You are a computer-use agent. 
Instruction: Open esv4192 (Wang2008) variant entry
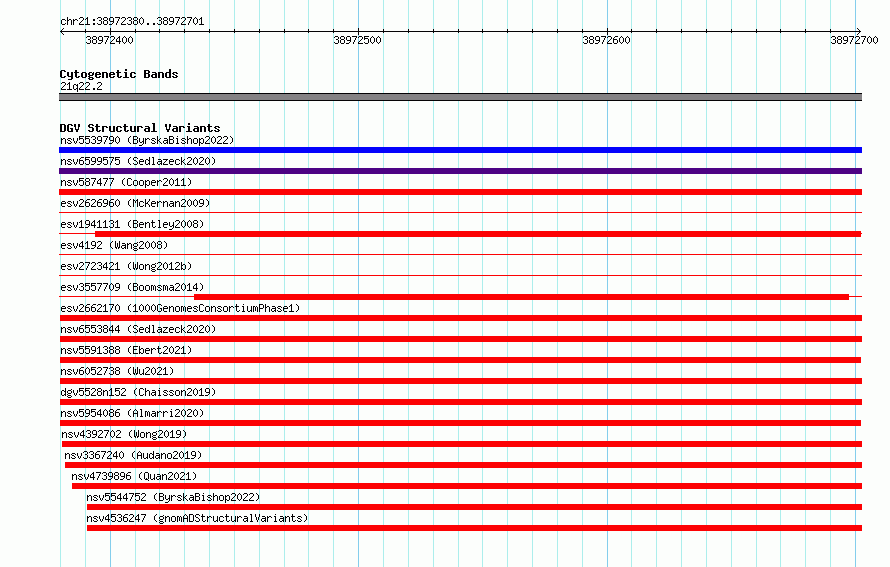(x=114, y=245)
